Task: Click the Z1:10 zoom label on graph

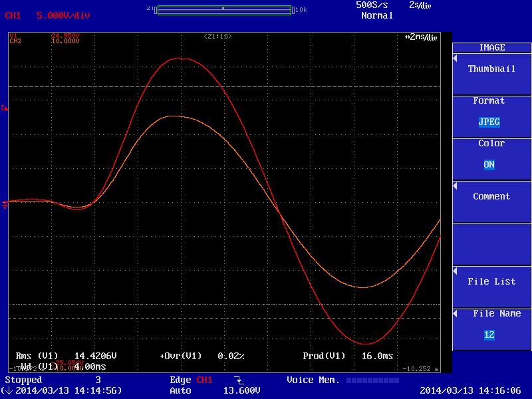Action: tap(217, 37)
